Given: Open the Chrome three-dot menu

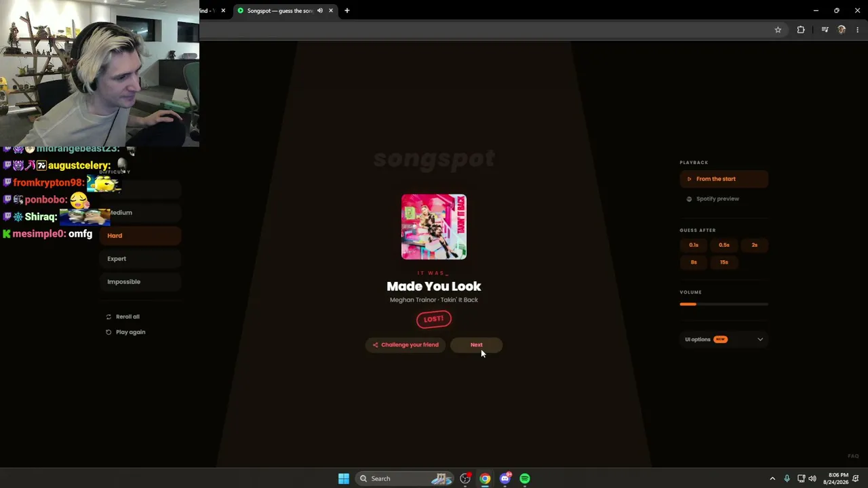Looking at the screenshot, I should click(x=858, y=30).
